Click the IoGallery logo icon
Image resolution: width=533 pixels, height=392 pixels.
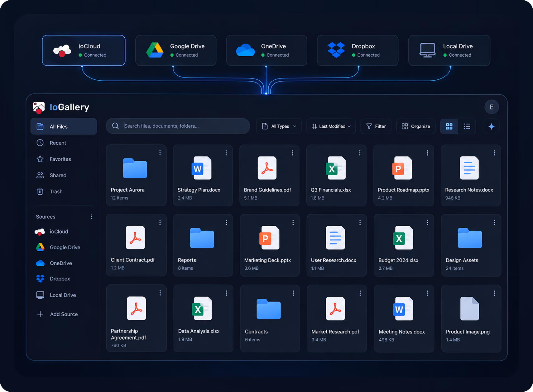coord(39,107)
